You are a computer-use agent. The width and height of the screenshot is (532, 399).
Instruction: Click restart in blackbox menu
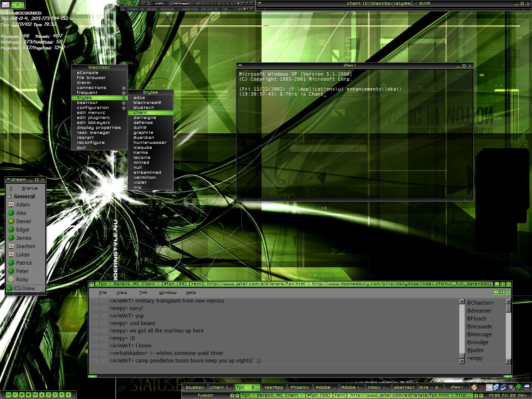coord(99,138)
